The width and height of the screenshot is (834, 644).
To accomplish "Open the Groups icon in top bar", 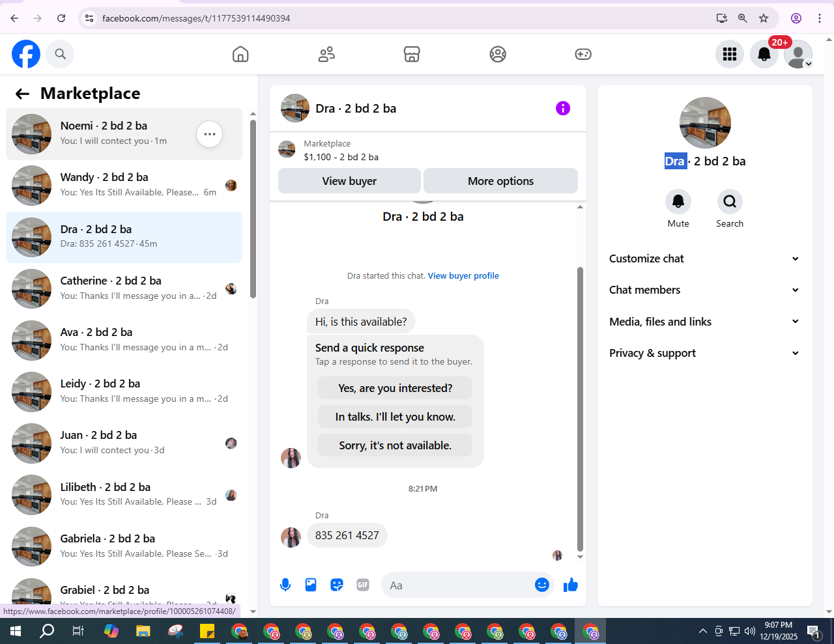I will 498,54.
